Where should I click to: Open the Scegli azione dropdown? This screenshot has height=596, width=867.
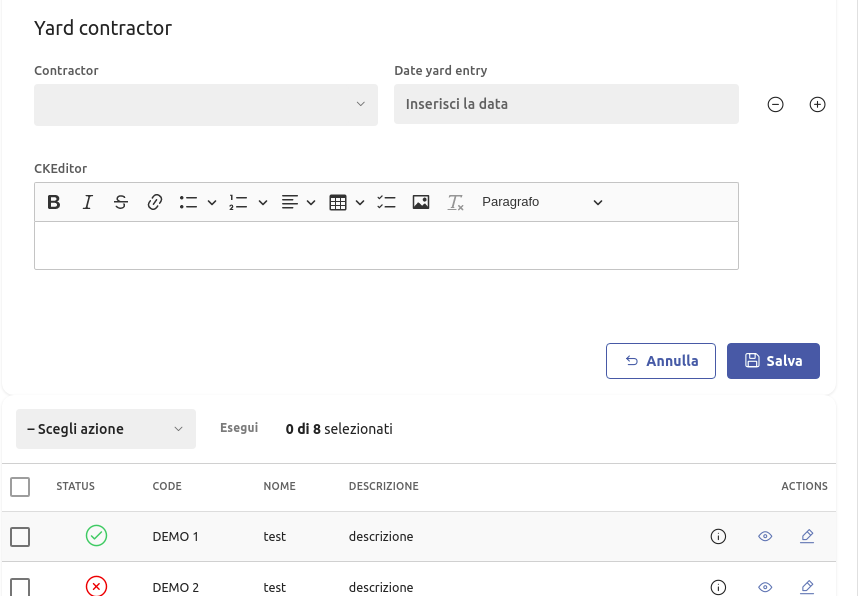coord(106,429)
